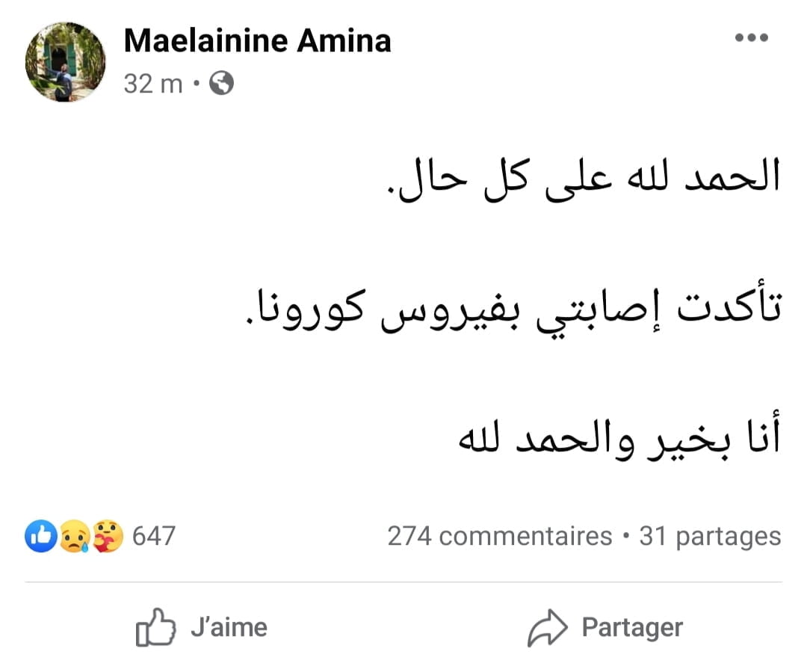Click the globe public audience icon

221,84
